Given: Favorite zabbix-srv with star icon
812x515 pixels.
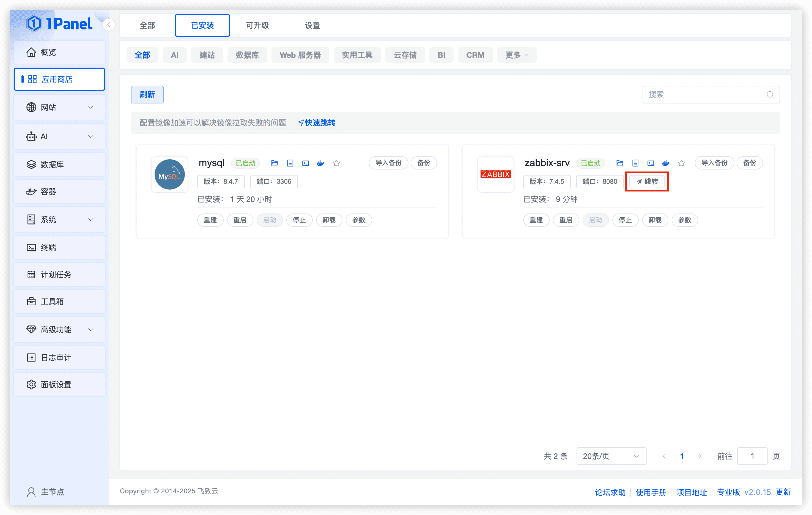Looking at the screenshot, I should point(682,163).
